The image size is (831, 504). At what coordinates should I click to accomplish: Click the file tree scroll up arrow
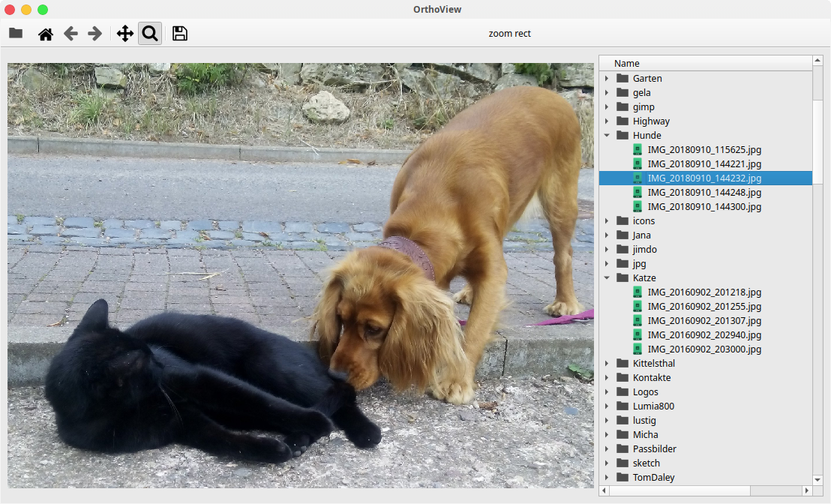817,61
